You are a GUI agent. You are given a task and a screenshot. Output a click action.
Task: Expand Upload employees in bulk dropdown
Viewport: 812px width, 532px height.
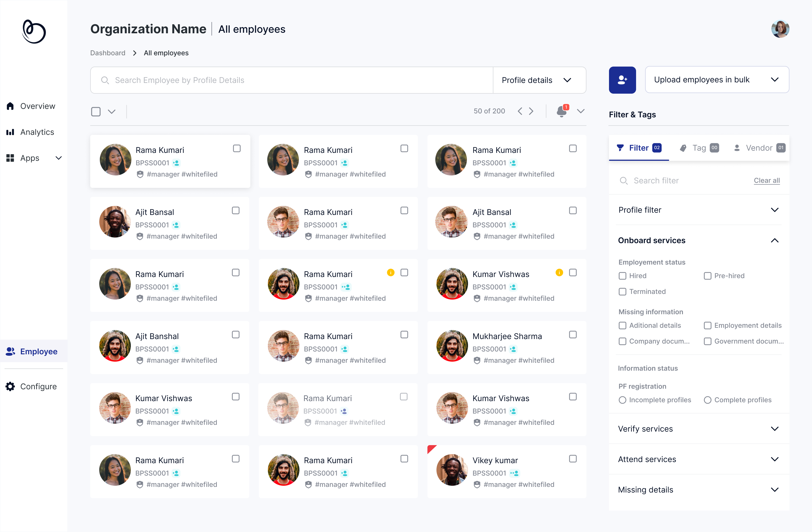coord(716,80)
